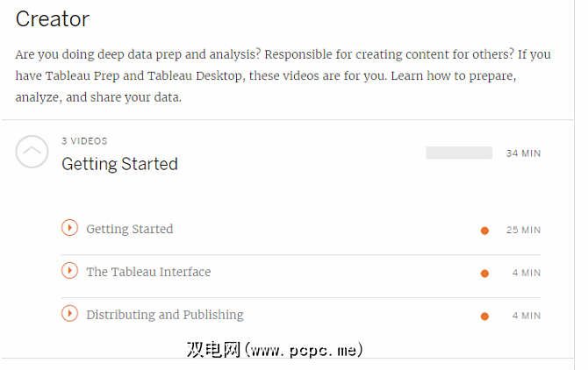
Task: Collapse the Getting Started section chevron
Action: (x=32, y=152)
